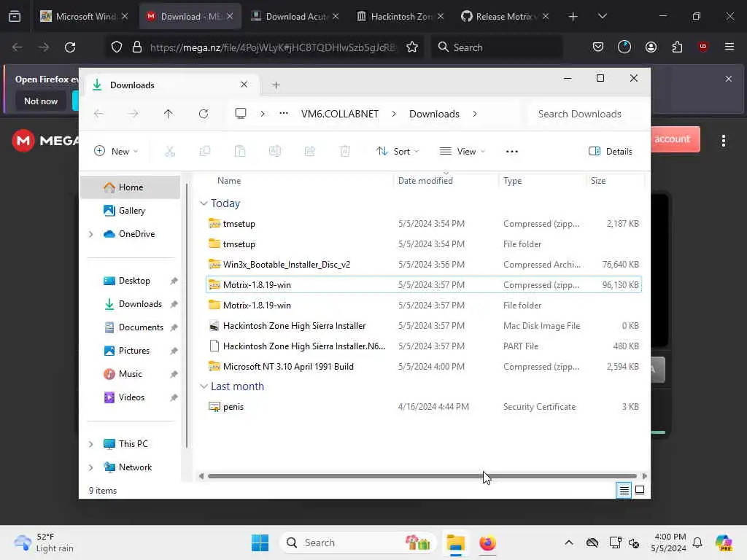Click the Firefox tracking protection shield icon
This screenshot has width=747, height=560.
pos(117,47)
